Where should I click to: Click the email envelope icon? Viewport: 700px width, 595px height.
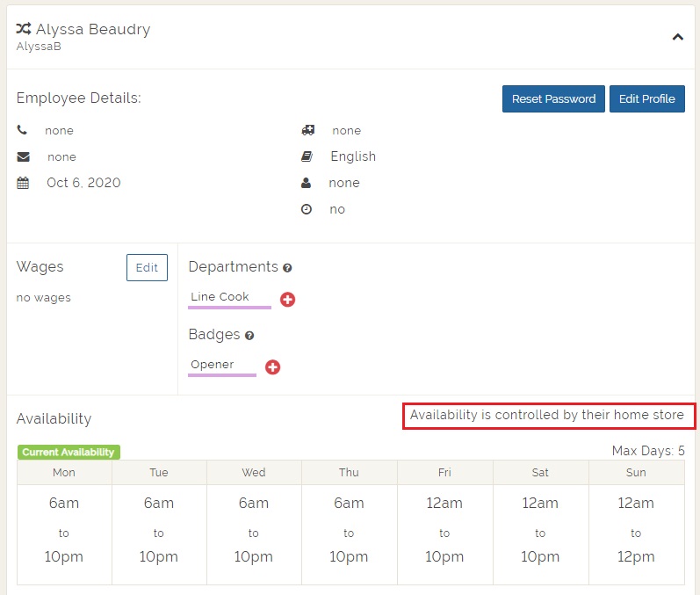coord(23,156)
